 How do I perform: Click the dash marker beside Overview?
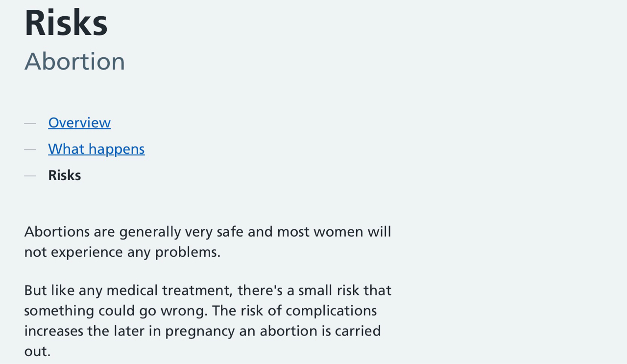pos(30,122)
